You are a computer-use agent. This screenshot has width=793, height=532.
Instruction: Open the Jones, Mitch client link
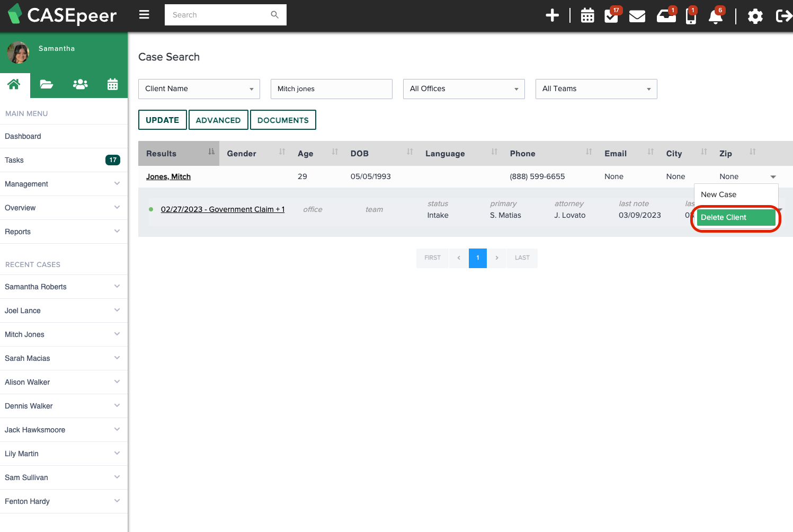168,176
